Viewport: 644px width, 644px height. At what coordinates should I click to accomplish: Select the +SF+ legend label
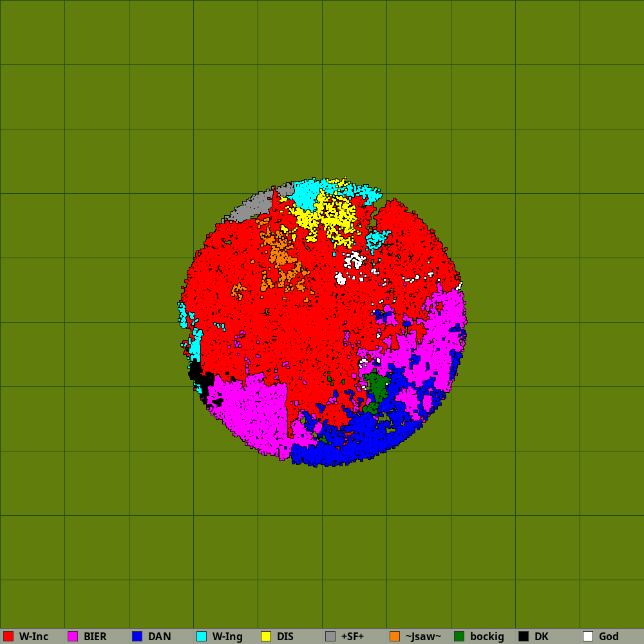352,636
